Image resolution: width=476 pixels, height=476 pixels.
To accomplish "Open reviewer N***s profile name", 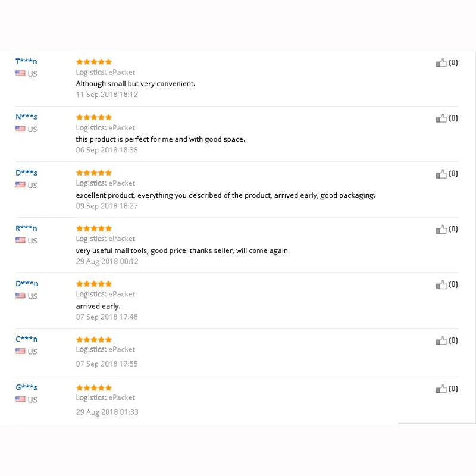I will click(x=26, y=117).
